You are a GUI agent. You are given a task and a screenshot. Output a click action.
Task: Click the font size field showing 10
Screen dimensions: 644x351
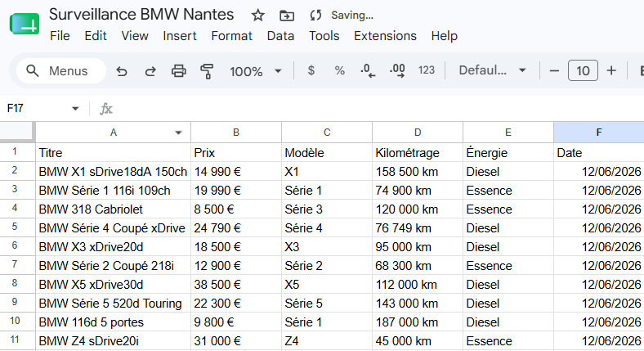[x=583, y=70]
